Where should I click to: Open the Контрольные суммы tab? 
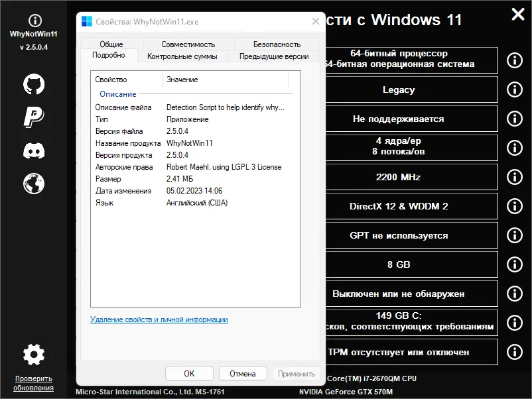[x=182, y=56]
